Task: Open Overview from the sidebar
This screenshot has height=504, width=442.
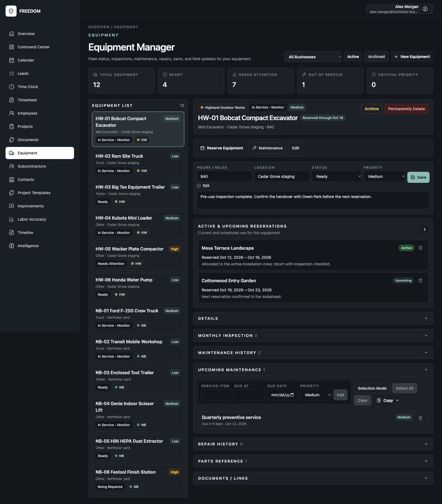Action: (40, 34)
